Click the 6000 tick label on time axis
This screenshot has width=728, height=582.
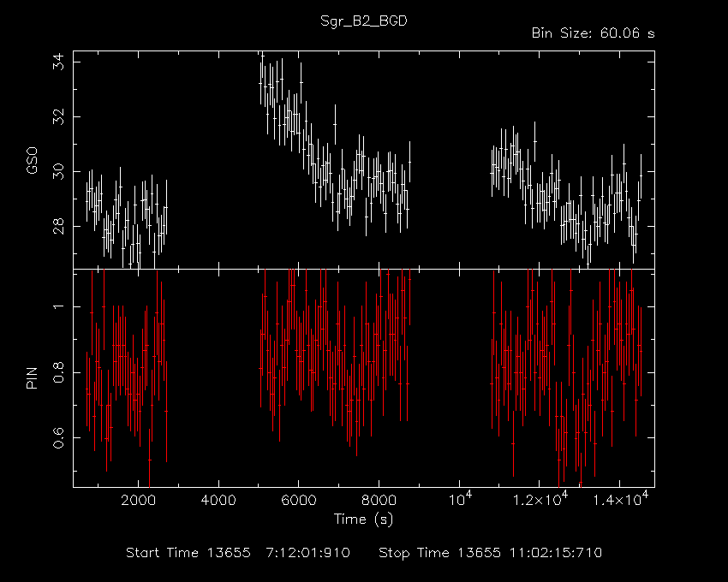[299, 501]
